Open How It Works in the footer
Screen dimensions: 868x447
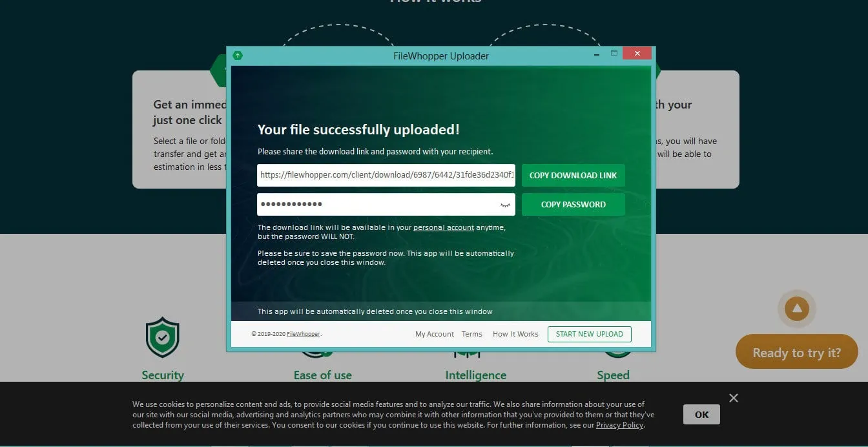pyautogui.click(x=515, y=334)
